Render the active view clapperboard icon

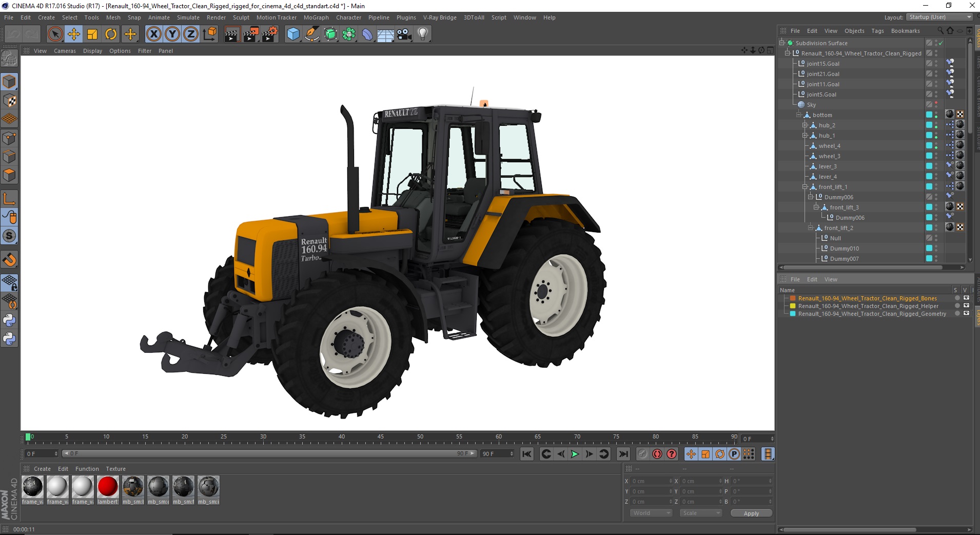coord(232,34)
